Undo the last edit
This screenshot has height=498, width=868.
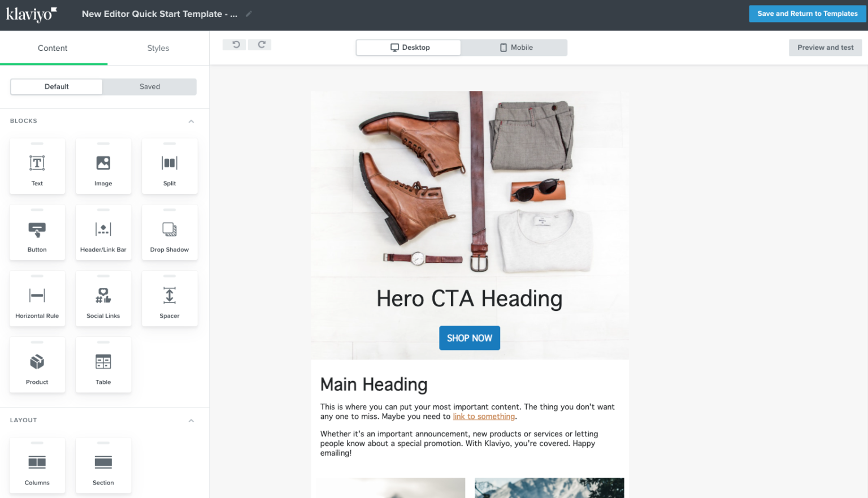click(235, 45)
